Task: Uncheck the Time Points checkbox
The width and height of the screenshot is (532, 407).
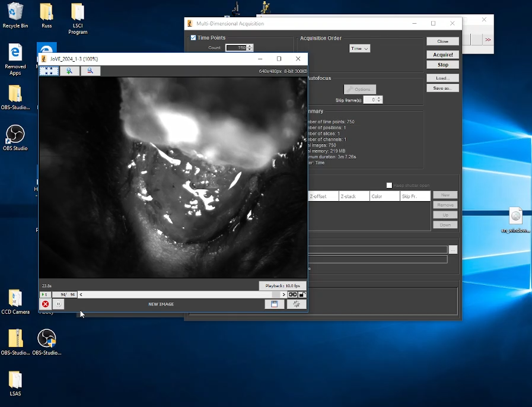Action: point(193,38)
